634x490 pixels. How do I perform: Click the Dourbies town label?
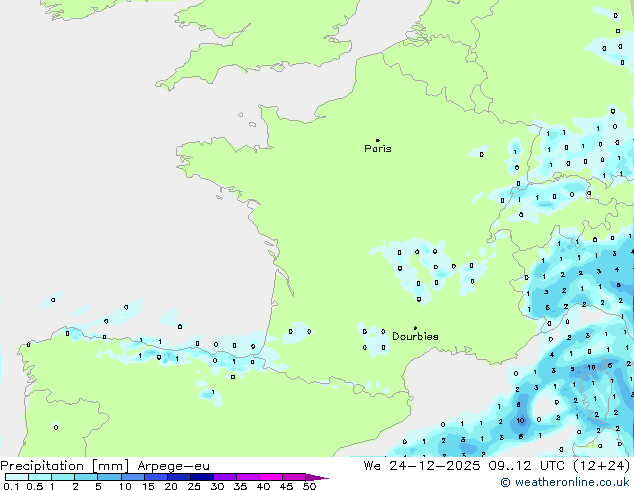(x=415, y=336)
